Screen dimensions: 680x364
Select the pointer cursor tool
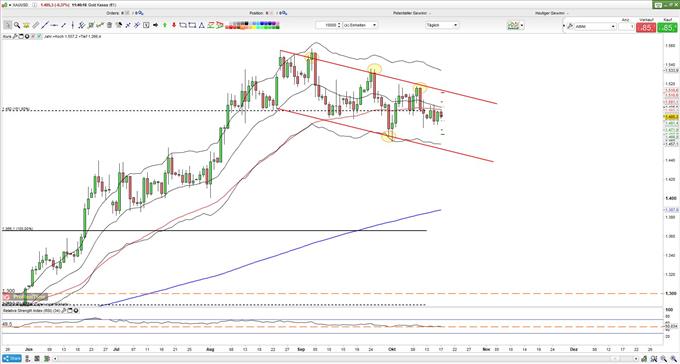pyautogui.click(x=7, y=25)
